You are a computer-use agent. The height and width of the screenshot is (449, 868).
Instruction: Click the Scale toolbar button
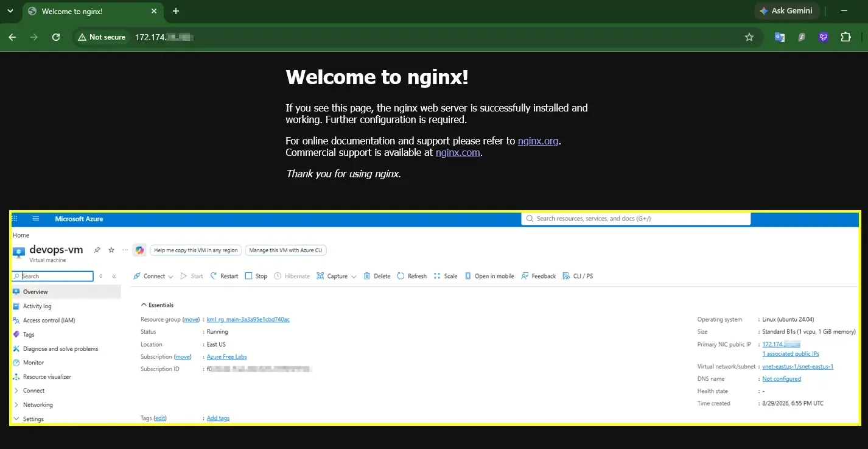pyautogui.click(x=446, y=276)
